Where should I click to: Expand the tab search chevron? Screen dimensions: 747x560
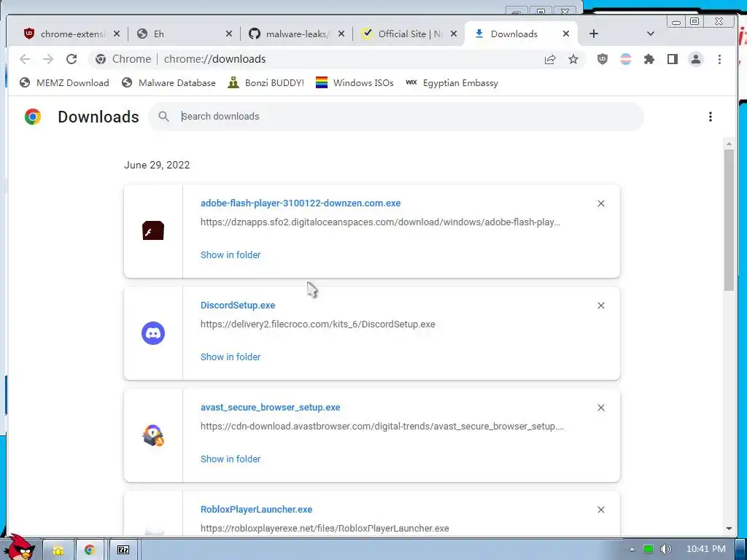pyautogui.click(x=650, y=34)
